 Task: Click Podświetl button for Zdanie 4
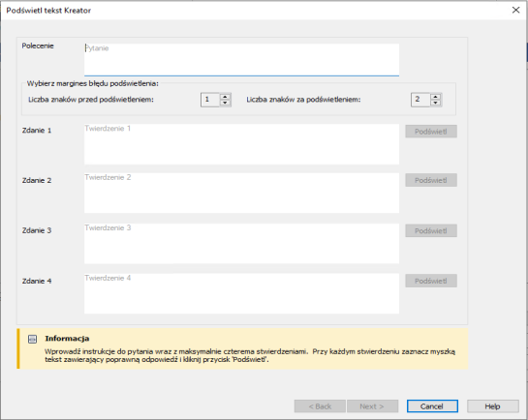tap(431, 281)
